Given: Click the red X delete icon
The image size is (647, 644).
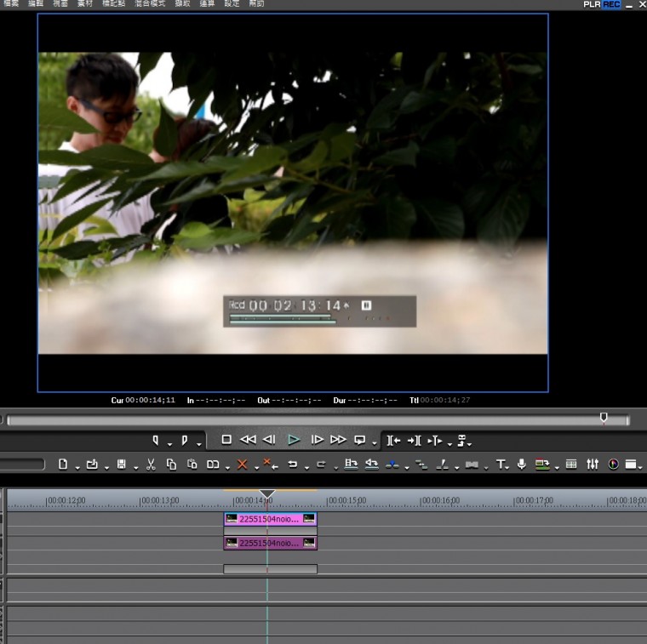Looking at the screenshot, I should [x=242, y=464].
